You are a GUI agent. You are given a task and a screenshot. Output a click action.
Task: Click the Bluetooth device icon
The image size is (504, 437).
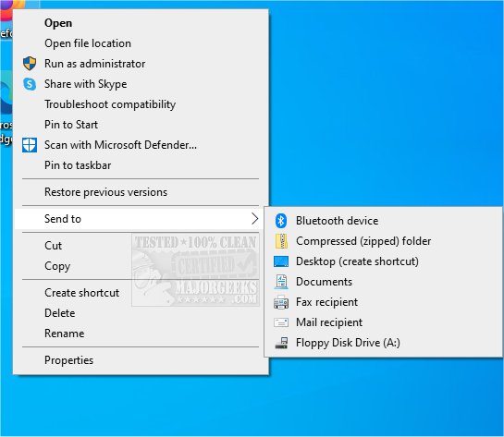[281, 221]
